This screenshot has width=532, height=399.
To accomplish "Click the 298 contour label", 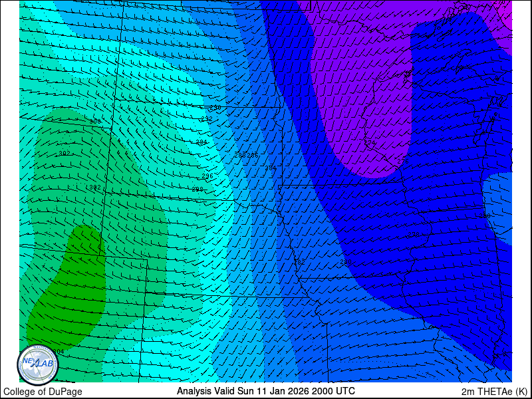I will pos(198,189).
